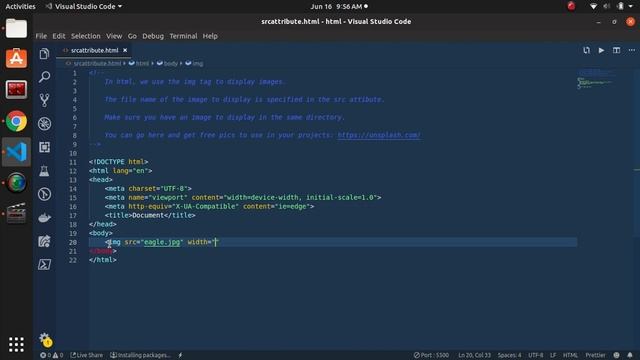Screen dimensions: 640x360
Task: Change LF end-of-line sequence
Action: [553, 355]
